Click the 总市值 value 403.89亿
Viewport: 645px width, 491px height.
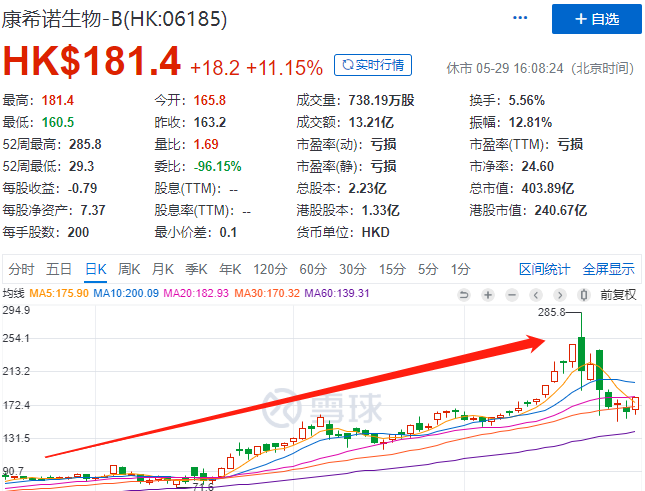(x=548, y=188)
